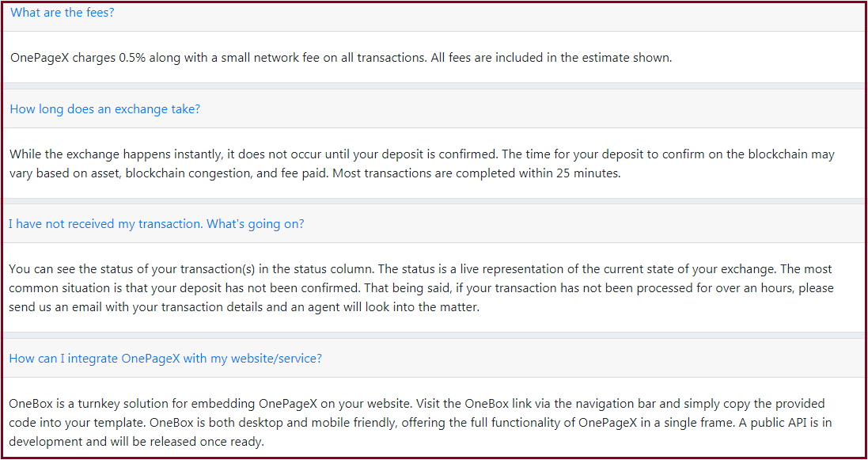Click the paragraph about OnePageX charging 0.5%
Viewport: 868px width, 460px height.
(341, 58)
